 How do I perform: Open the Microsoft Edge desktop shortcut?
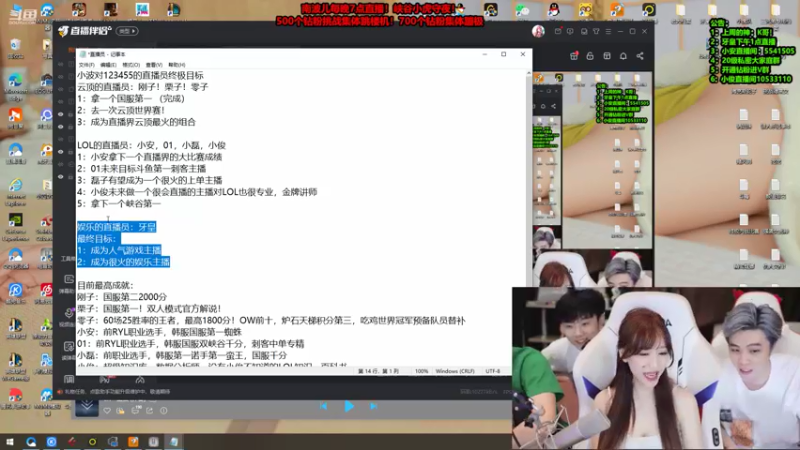click(15, 86)
